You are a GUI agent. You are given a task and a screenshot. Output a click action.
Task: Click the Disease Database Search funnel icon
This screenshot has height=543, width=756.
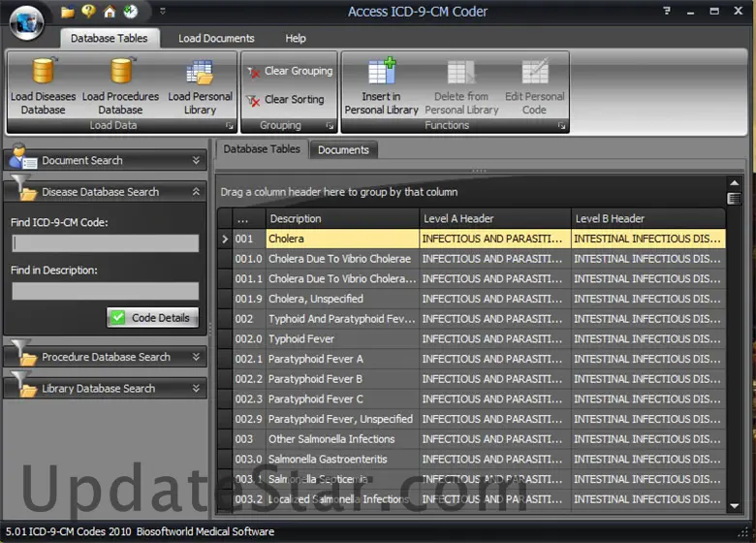pos(23,187)
